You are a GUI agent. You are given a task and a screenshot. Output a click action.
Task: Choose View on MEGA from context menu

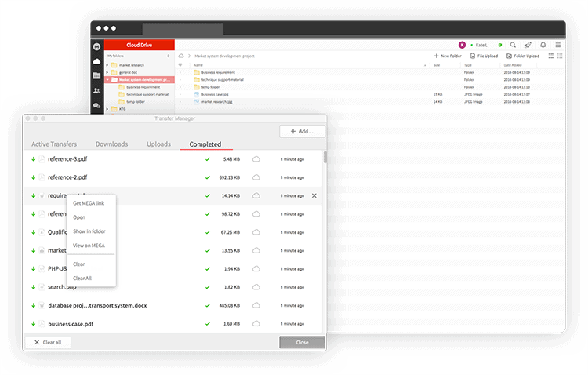(89, 246)
